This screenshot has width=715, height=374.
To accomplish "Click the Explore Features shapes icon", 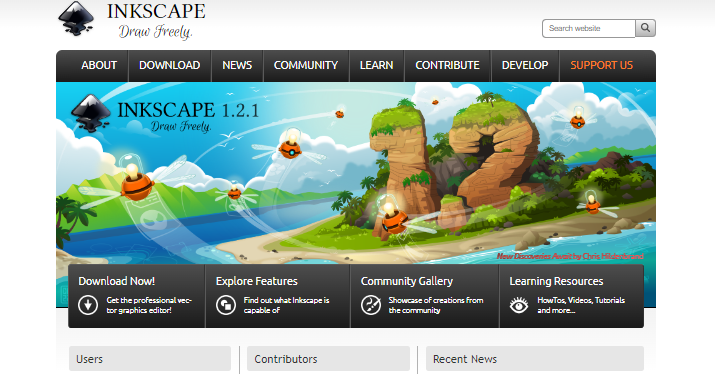I will [226, 305].
